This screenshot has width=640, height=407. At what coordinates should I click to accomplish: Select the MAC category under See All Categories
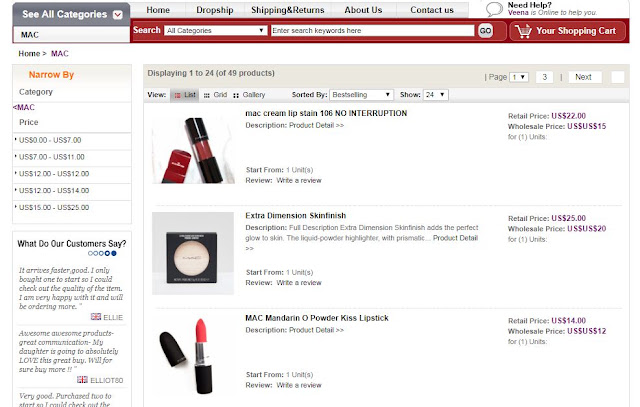30,35
